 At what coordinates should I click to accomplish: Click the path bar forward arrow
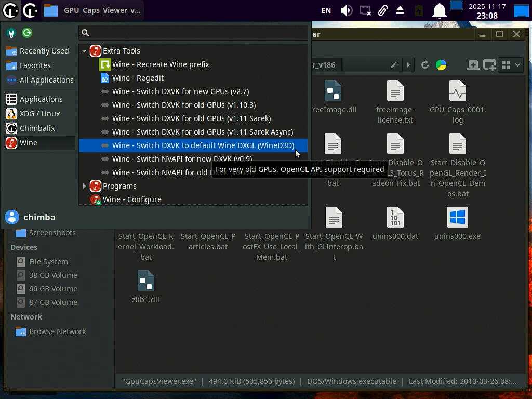point(408,65)
